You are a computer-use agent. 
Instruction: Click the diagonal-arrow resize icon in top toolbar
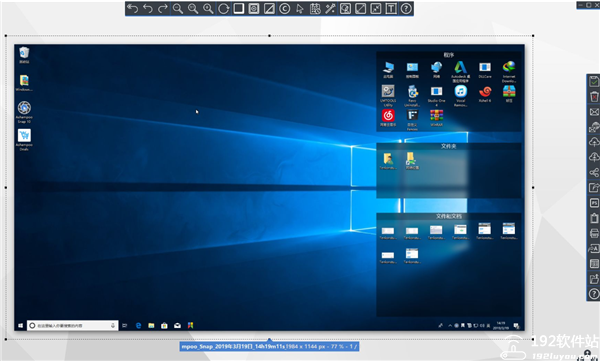360,8
